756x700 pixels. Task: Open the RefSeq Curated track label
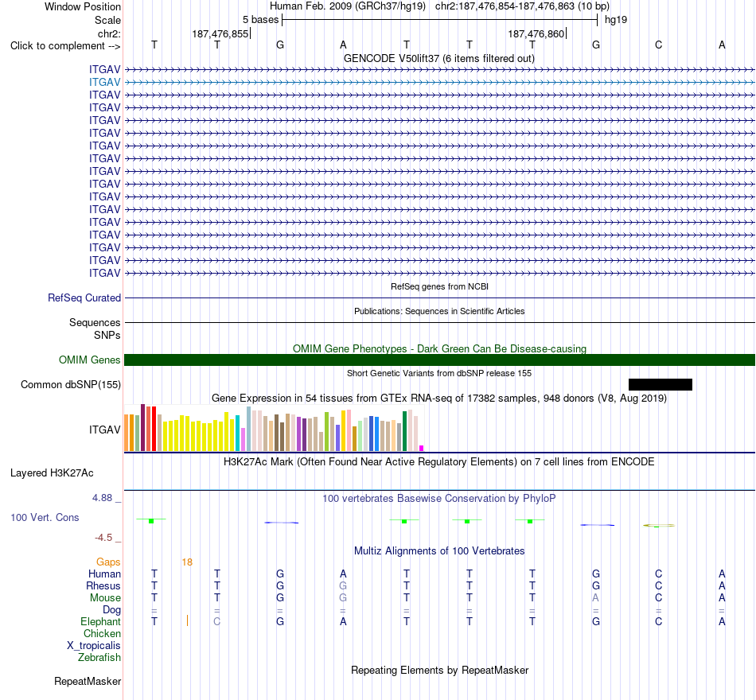[84, 298]
